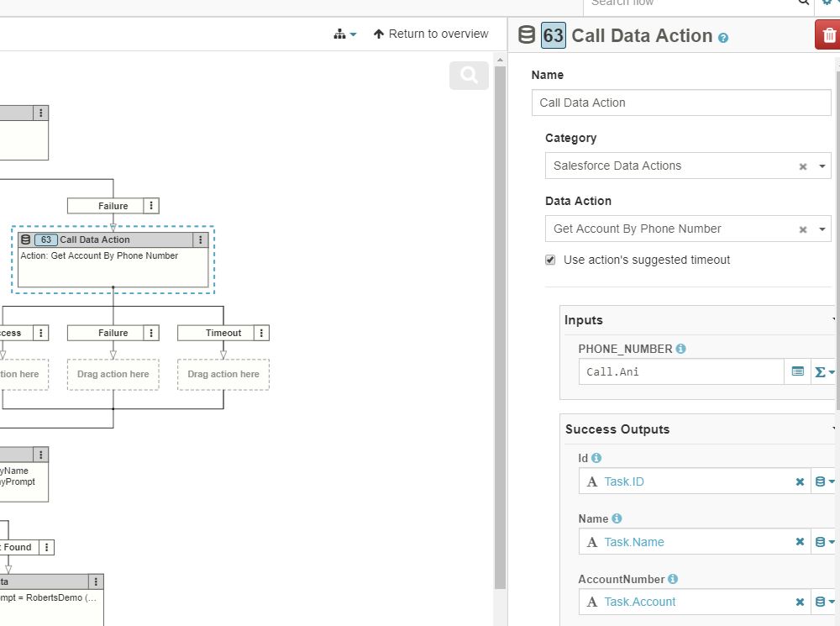Click the info icon next to AccountNumber
Screen dimensions: 840x626
tap(673, 579)
